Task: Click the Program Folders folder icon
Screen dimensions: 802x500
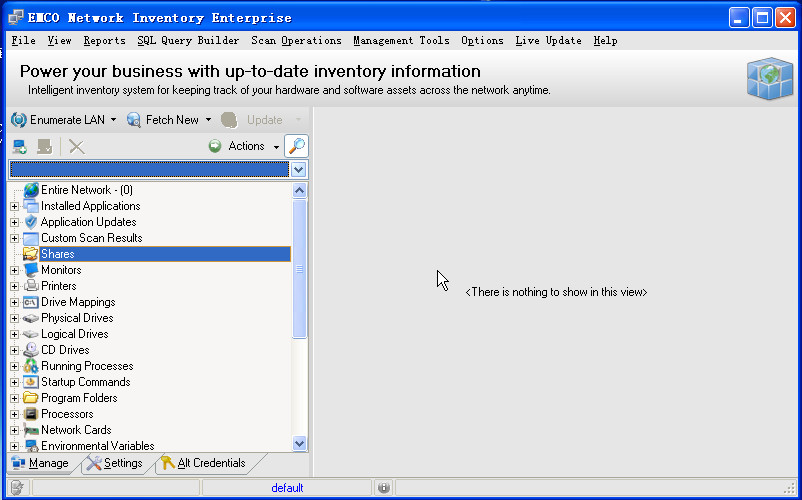Action: pos(31,398)
